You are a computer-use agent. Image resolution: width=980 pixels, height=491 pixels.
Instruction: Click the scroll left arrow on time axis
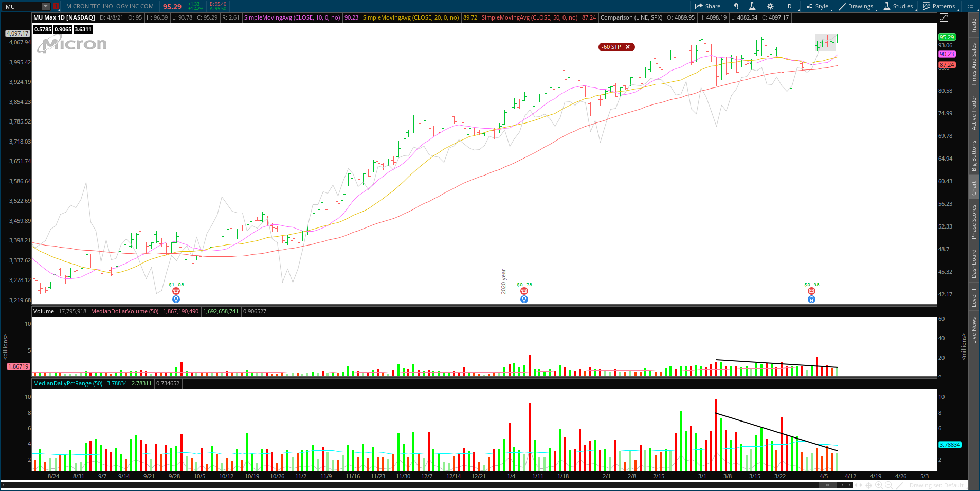pyautogui.click(x=842, y=485)
